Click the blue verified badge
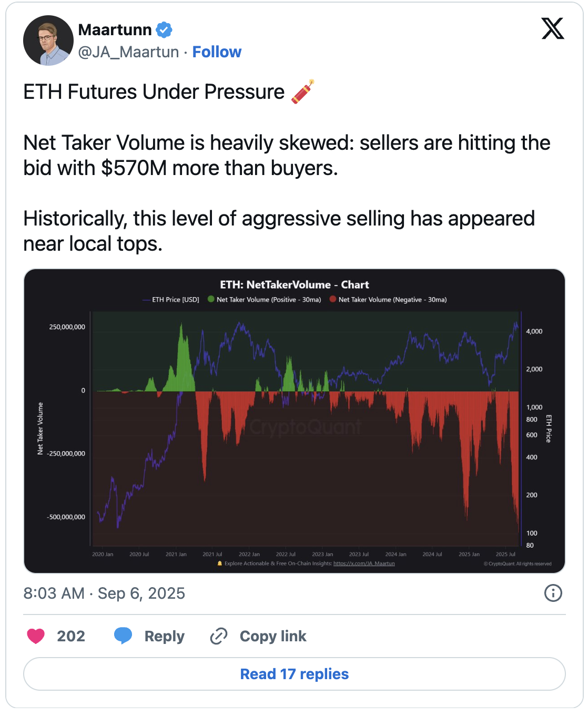 pos(164,30)
